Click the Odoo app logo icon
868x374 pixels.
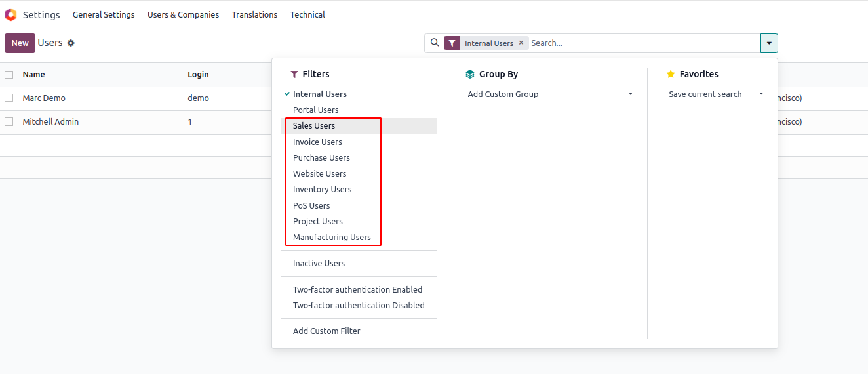10,14
